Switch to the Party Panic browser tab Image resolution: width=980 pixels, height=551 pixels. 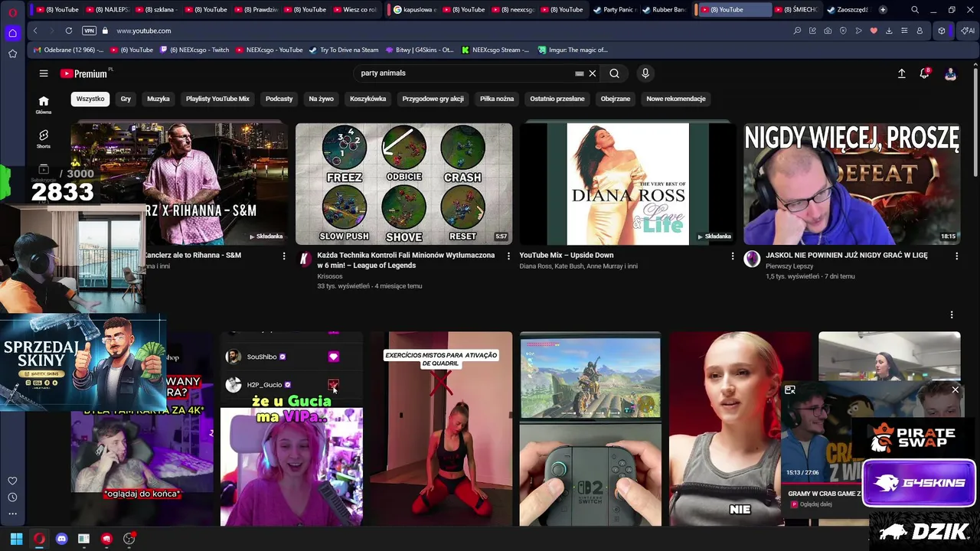click(x=616, y=10)
